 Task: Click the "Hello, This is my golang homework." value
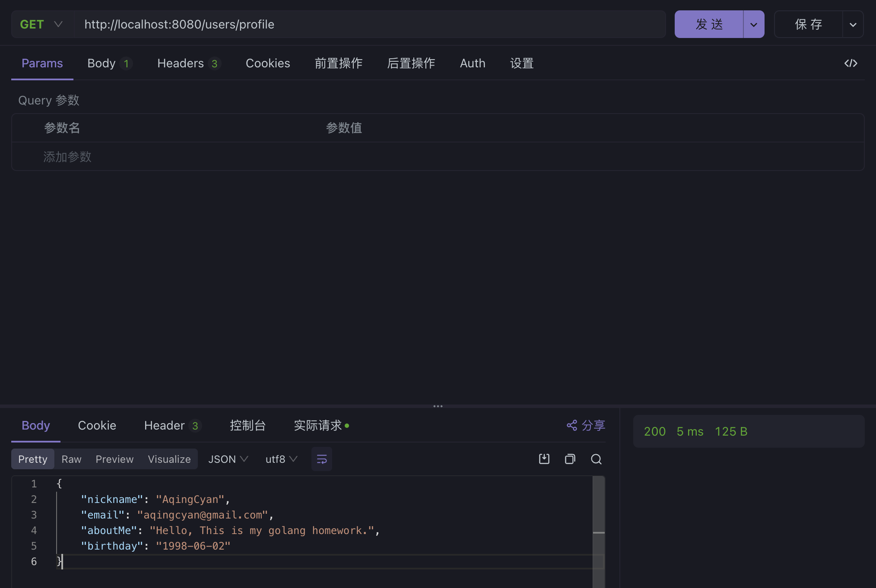262,531
